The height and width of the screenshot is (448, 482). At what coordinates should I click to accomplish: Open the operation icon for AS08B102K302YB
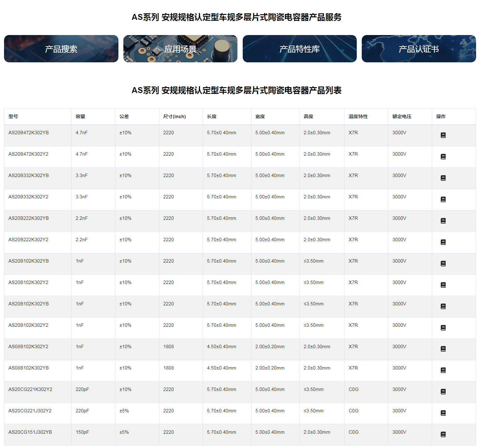tap(443, 370)
